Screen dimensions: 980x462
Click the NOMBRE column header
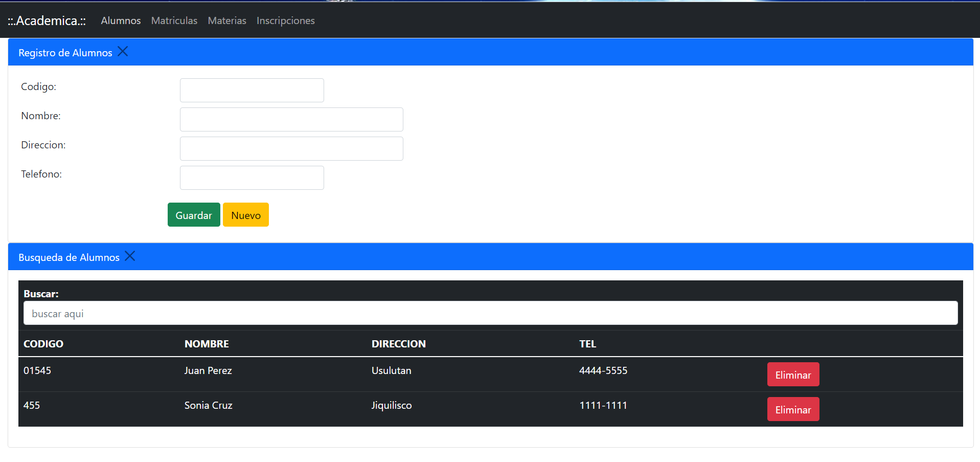click(207, 344)
